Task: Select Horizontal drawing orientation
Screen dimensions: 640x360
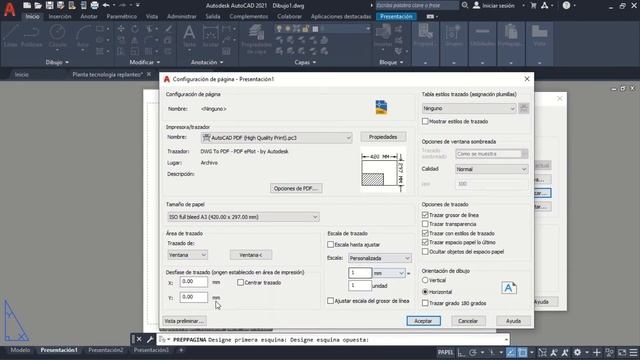Action: point(425,292)
